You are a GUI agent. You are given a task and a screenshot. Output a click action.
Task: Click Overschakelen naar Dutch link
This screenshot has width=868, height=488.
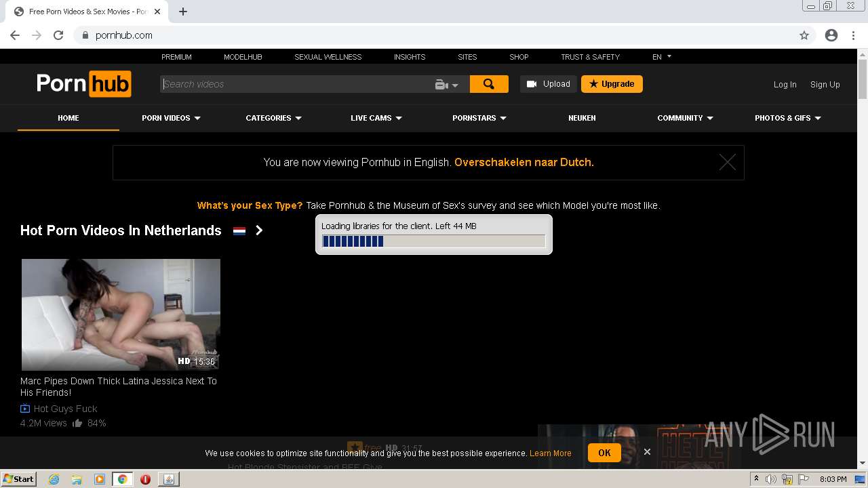524,163
